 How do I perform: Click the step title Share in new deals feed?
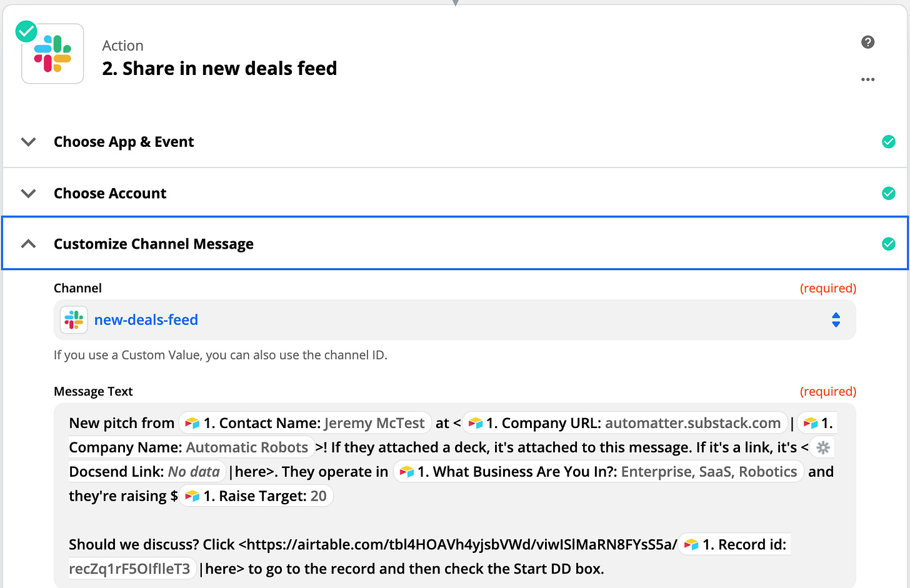pyautogui.click(x=219, y=68)
